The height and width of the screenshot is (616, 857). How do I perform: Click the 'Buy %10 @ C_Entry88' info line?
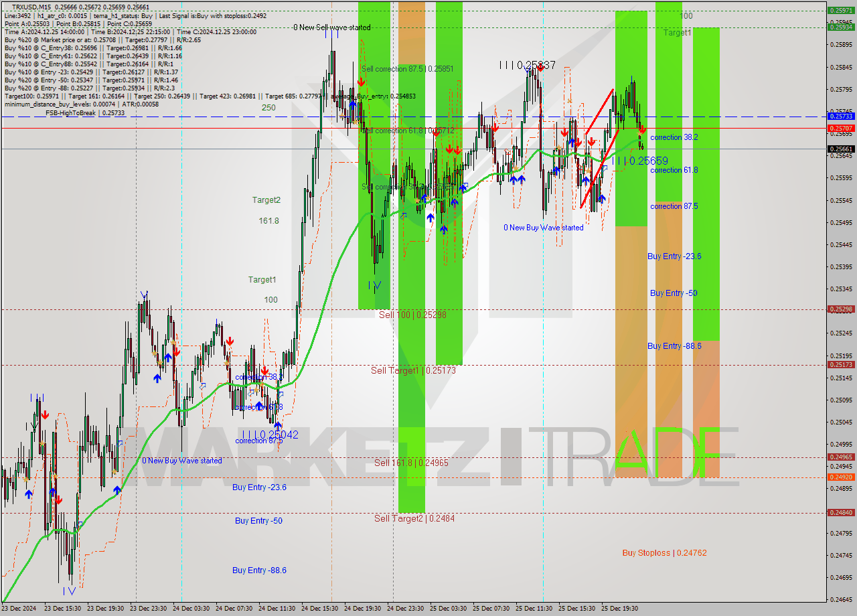(89, 64)
